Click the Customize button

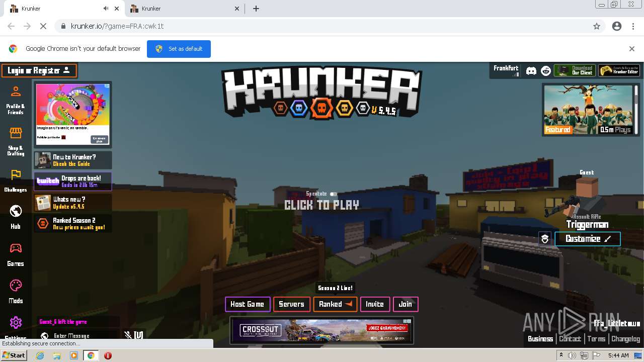pos(588,239)
